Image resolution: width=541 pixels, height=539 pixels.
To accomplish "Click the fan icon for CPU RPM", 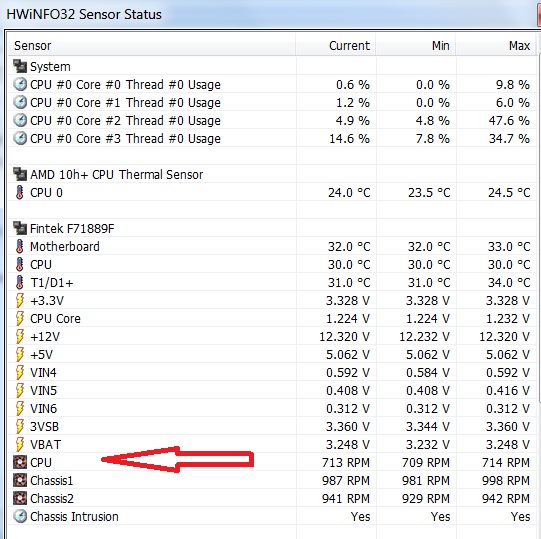I will tap(20, 462).
